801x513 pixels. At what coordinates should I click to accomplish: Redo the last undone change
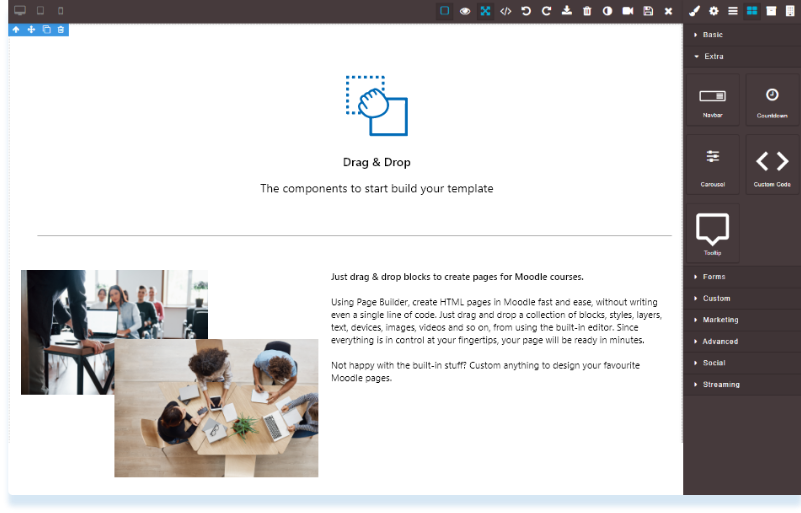(x=546, y=11)
